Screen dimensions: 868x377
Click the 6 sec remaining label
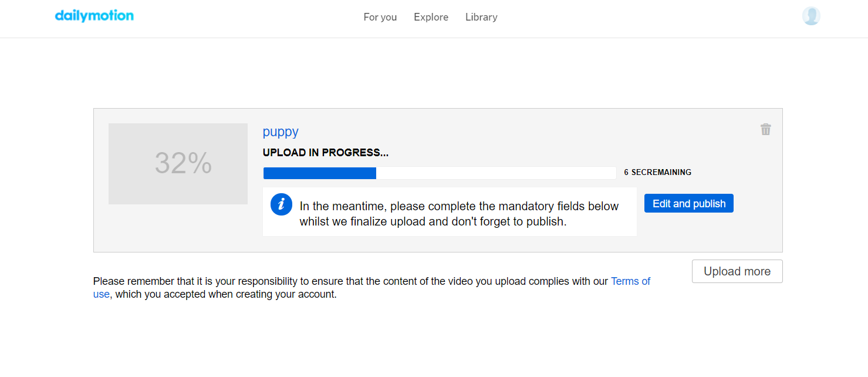point(657,172)
